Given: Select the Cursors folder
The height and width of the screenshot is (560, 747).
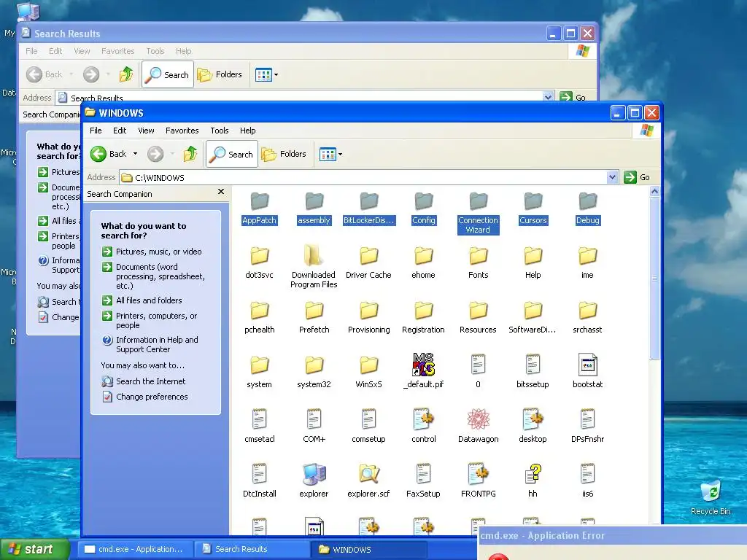Looking at the screenshot, I should [533, 209].
